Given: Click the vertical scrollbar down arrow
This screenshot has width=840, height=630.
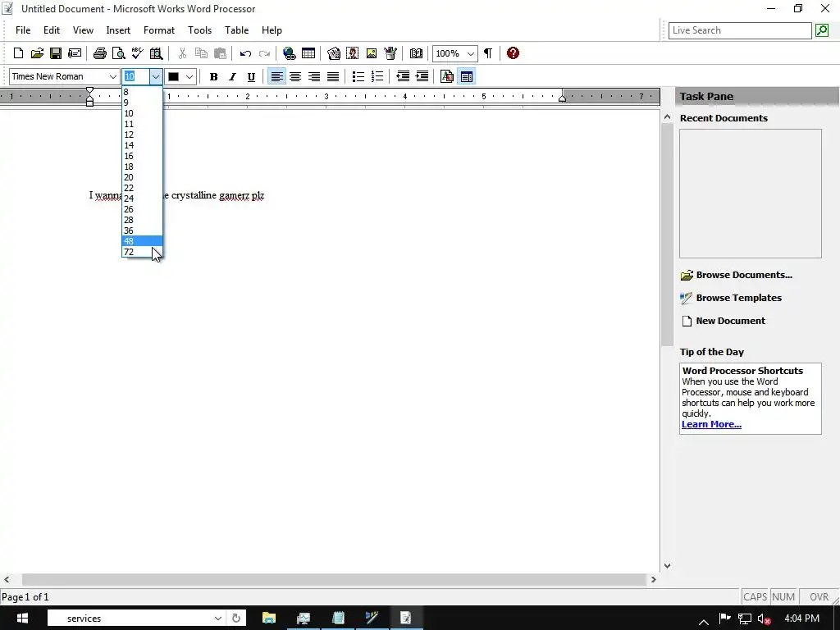Looking at the screenshot, I should [667, 566].
